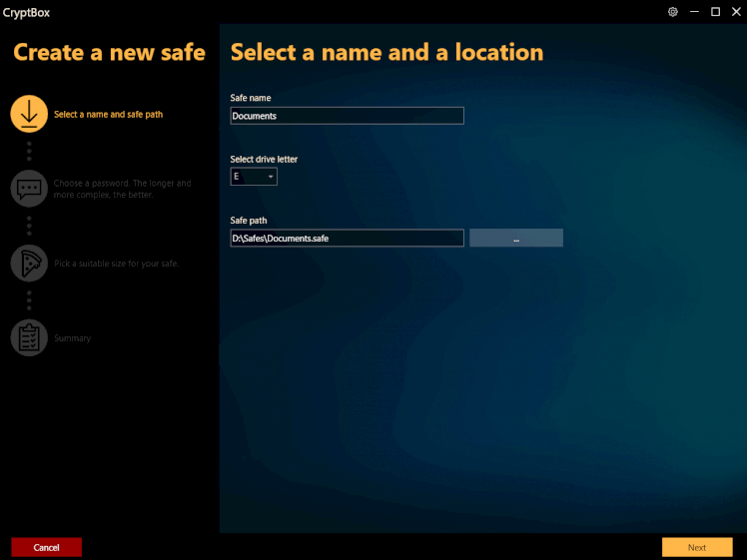Minimize the CryptBox window
The image size is (747, 560).
[694, 12]
